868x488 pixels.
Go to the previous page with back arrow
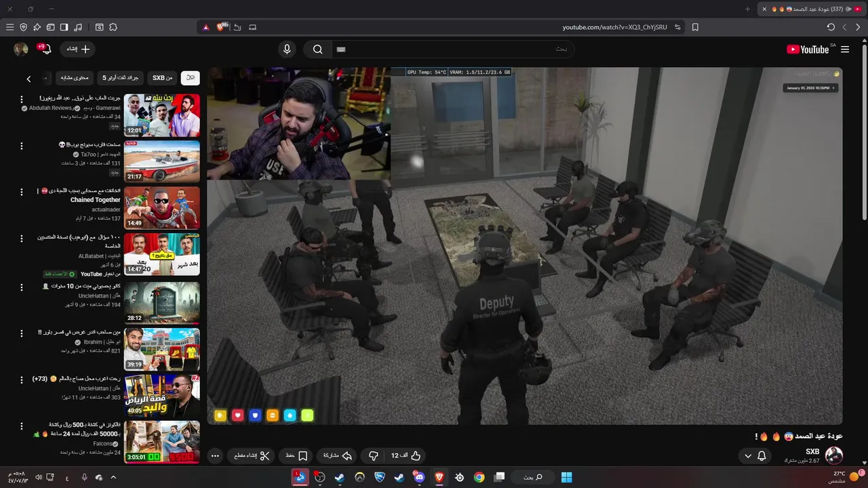click(x=858, y=27)
